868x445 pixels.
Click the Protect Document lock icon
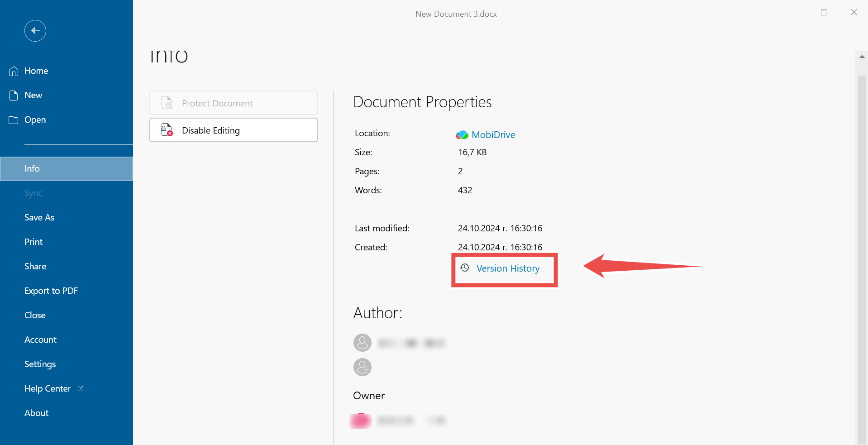pyautogui.click(x=167, y=103)
